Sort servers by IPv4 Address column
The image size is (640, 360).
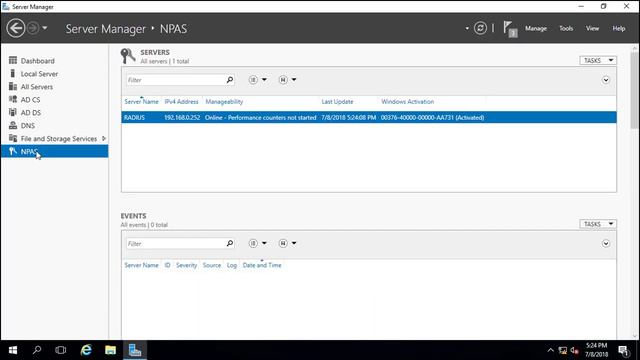click(x=181, y=102)
